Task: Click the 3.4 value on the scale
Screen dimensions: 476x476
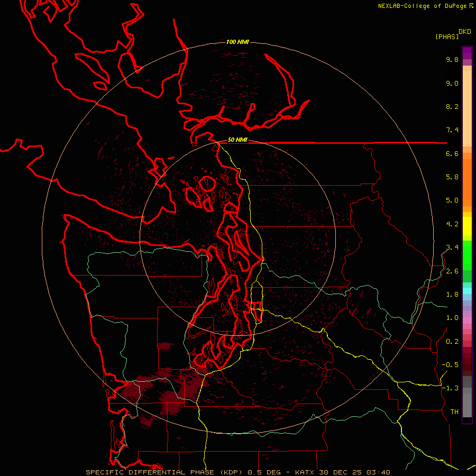Action: pos(452,248)
